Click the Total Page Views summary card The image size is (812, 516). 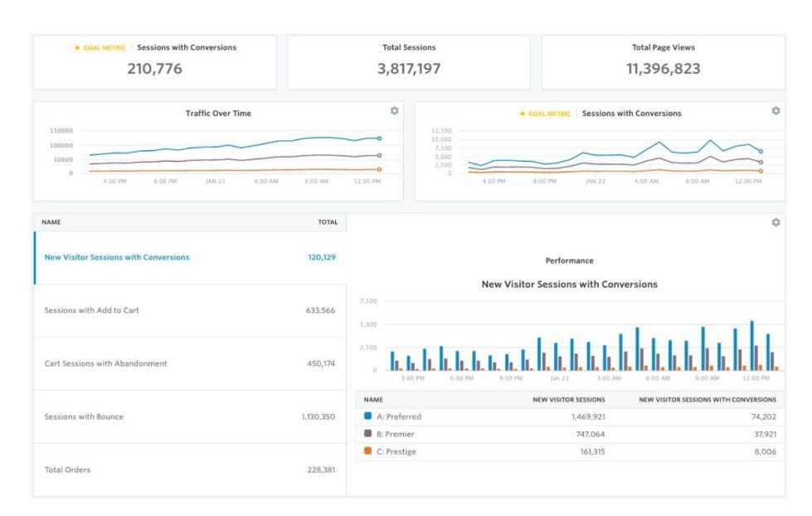coord(663,62)
